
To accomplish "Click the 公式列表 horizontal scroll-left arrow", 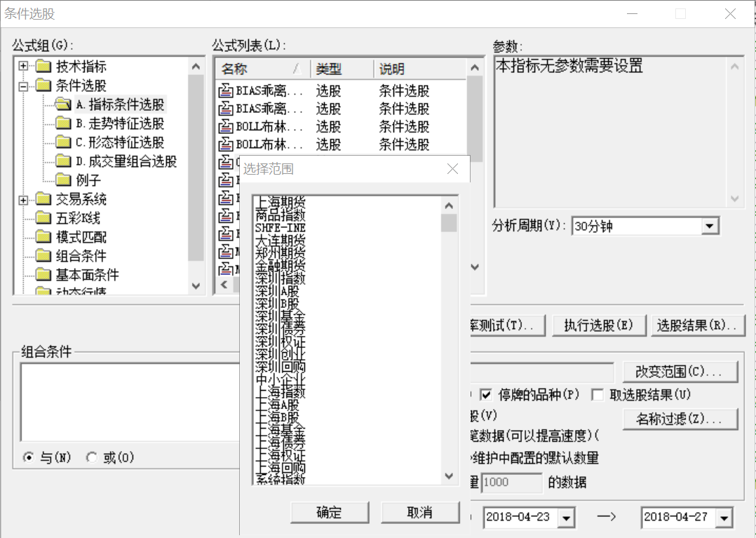I will tap(224, 284).
